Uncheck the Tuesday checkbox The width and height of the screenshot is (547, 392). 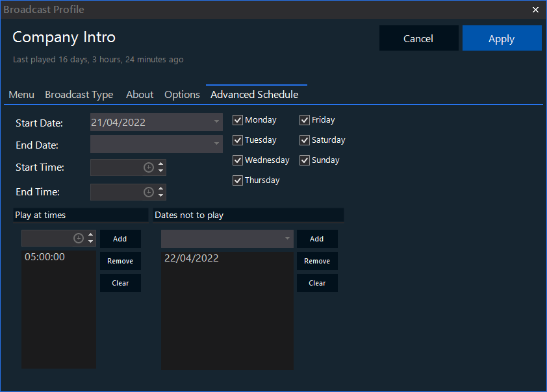238,140
